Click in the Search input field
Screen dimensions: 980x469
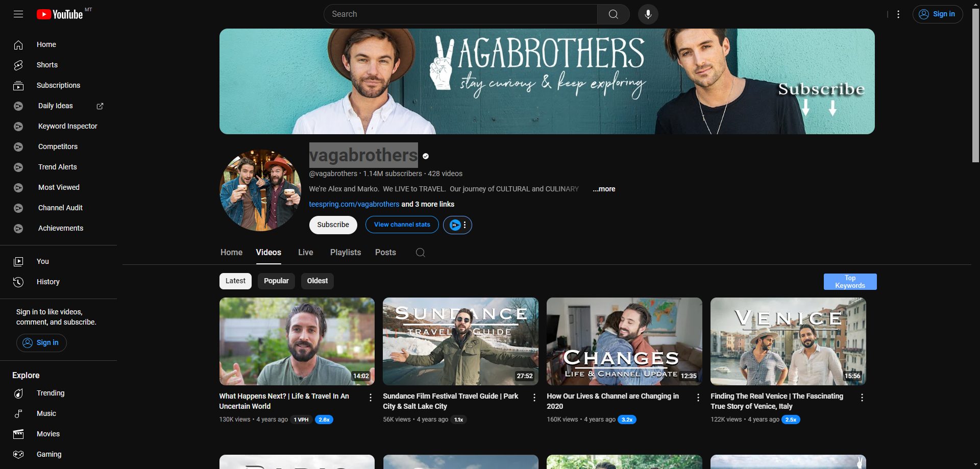point(460,14)
